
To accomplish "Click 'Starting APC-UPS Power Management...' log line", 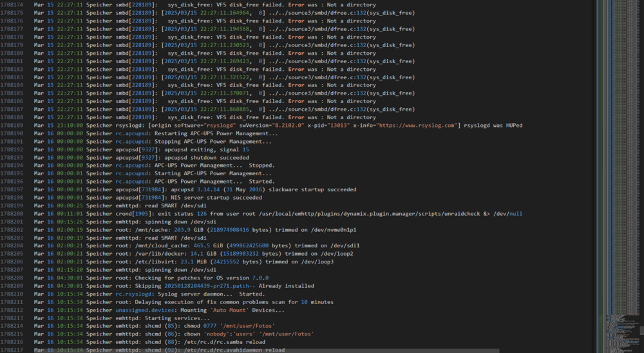I will tap(153, 173).
